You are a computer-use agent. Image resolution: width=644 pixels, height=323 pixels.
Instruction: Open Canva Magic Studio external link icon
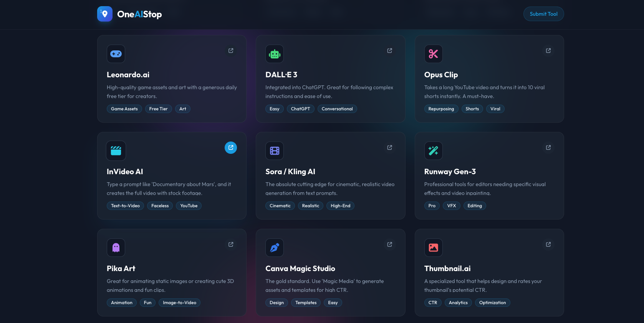(x=390, y=245)
